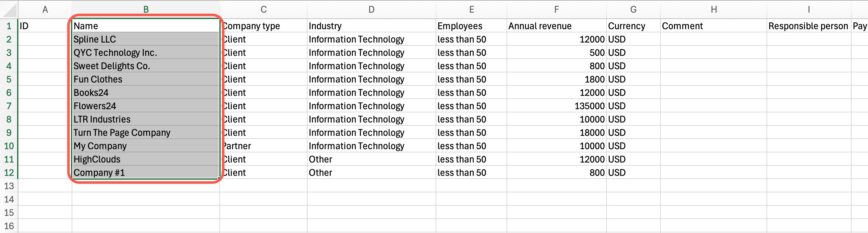Click the Comment header cell
The width and height of the screenshot is (868, 233).
coord(713,26)
